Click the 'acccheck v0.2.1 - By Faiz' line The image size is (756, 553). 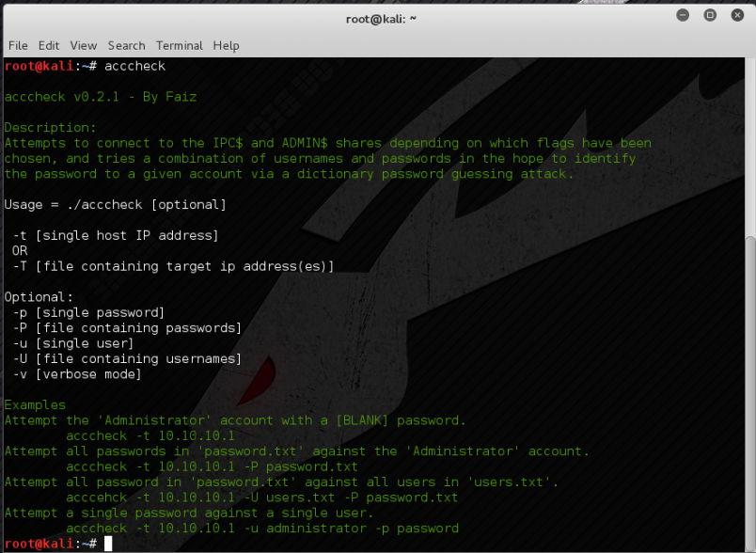[101, 97]
